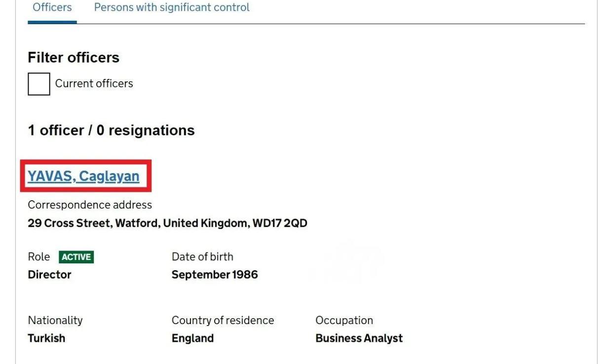Open officer YAVAS, Caglayan link
The image size is (600, 364).
tap(83, 176)
